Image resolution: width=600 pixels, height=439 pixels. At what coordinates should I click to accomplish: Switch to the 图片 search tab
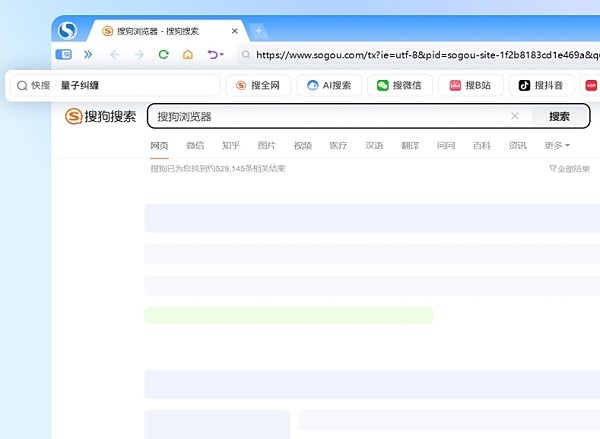266,146
